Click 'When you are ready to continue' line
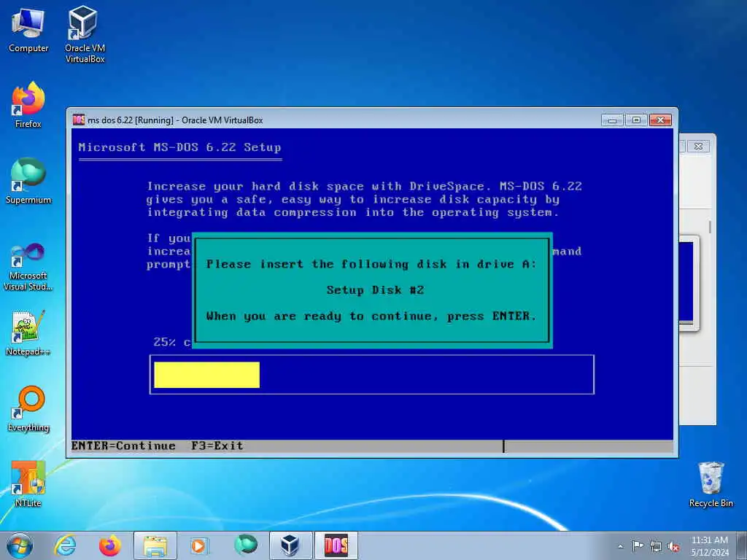This screenshot has width=747, height=560. (371, 316)
